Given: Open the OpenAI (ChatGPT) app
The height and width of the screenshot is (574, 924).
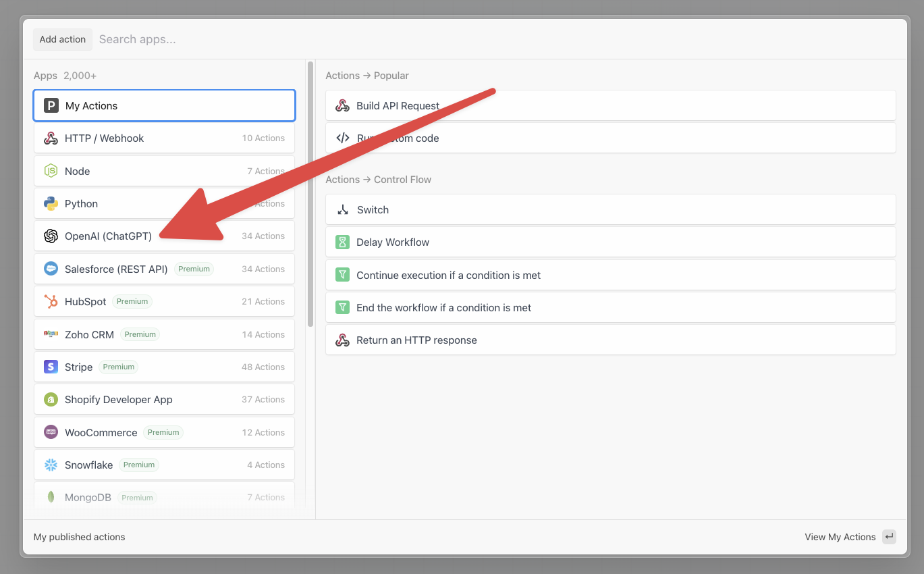Looking at the screenshot, I should pos(164,236).
